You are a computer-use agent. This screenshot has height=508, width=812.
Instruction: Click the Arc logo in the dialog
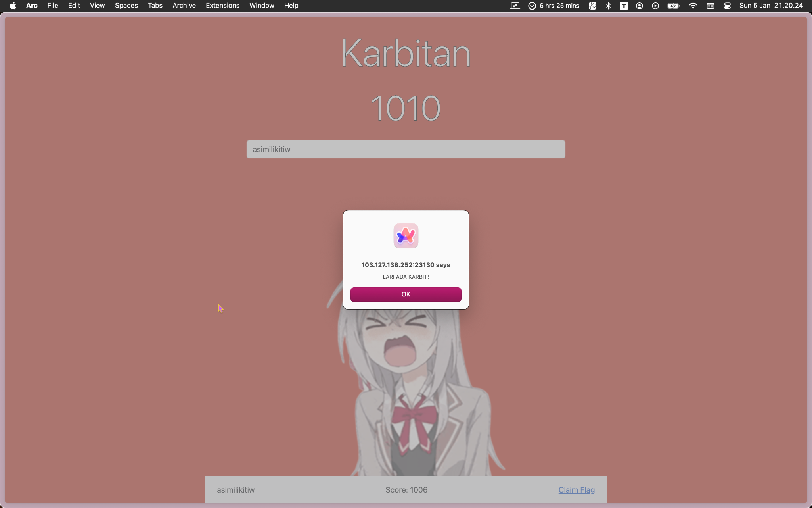click(x=406, y=236)
